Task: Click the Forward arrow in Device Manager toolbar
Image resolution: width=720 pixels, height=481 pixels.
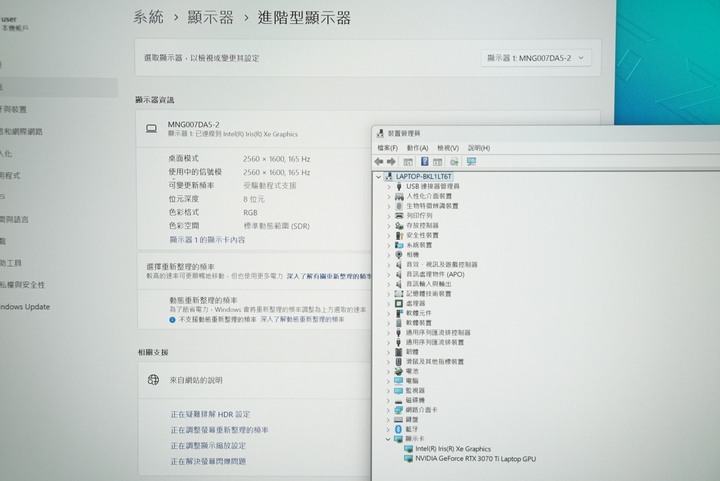Action: [x=392, y=161]
